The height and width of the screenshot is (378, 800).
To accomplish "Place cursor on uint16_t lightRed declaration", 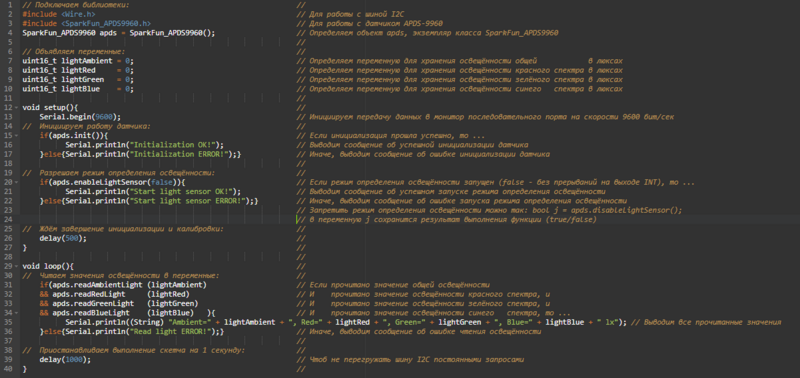I will pos(78,70).
